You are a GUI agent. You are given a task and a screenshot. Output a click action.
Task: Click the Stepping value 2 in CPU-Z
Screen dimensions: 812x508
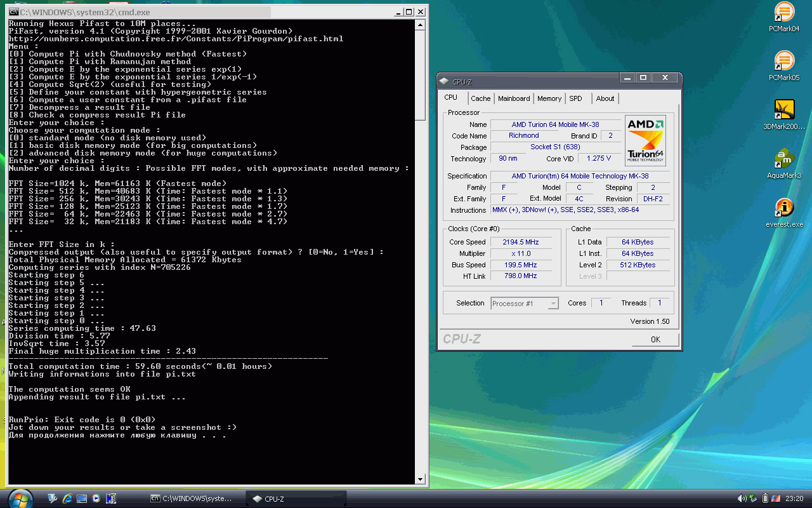(x=653, y=187)
